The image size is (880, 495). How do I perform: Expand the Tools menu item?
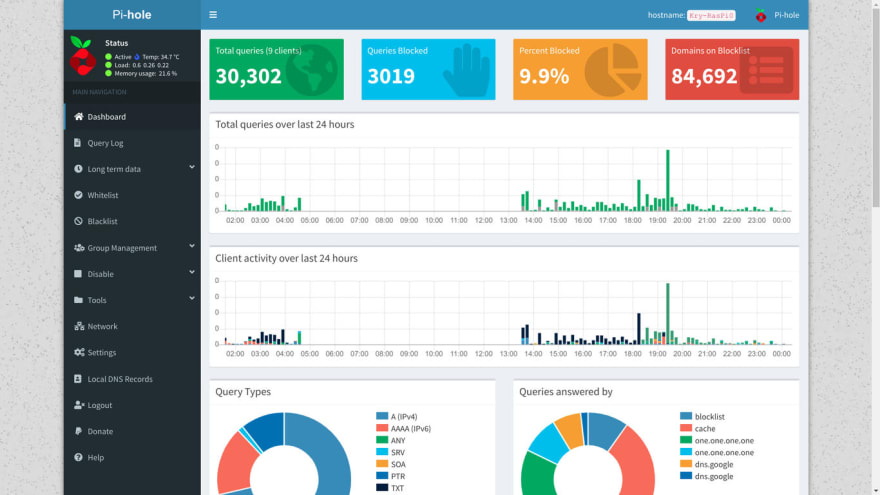tap(132, 300)
